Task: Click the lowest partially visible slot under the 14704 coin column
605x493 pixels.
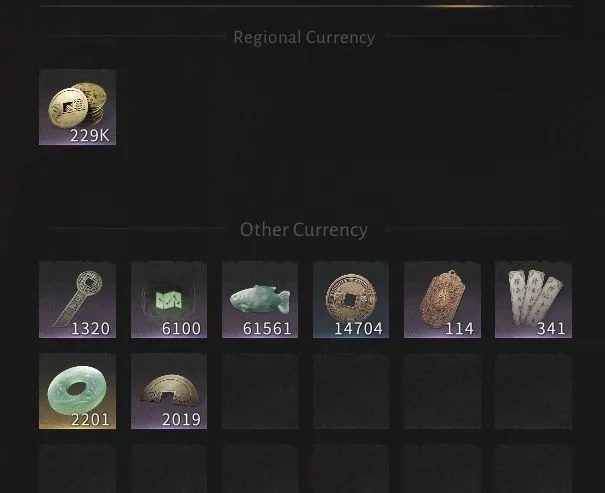Action: tap(351, 469)
